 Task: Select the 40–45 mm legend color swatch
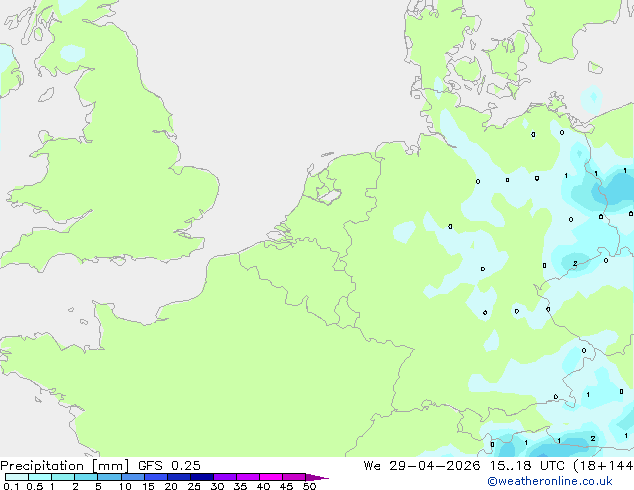pos(271,477)
